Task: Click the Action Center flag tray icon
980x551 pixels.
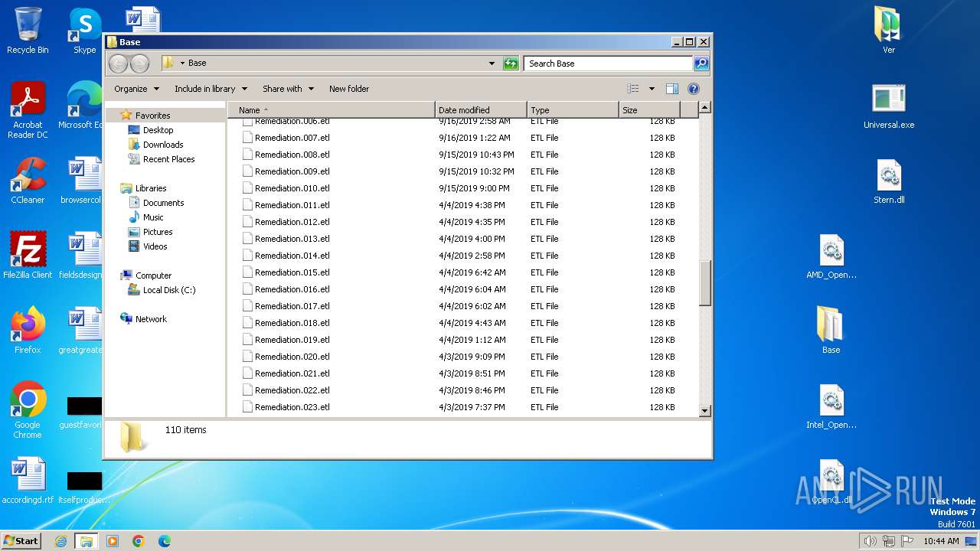Action: 907,541
